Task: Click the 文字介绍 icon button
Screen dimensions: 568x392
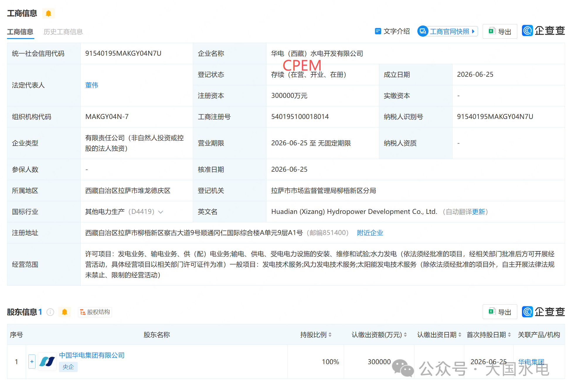Action: tap(392, 31)
